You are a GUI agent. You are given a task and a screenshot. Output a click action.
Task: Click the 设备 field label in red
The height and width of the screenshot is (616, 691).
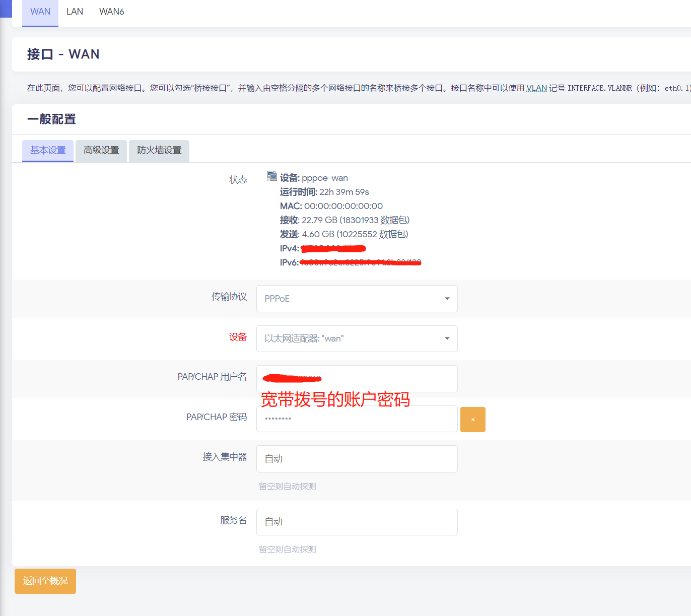click(x=238, y=337)
